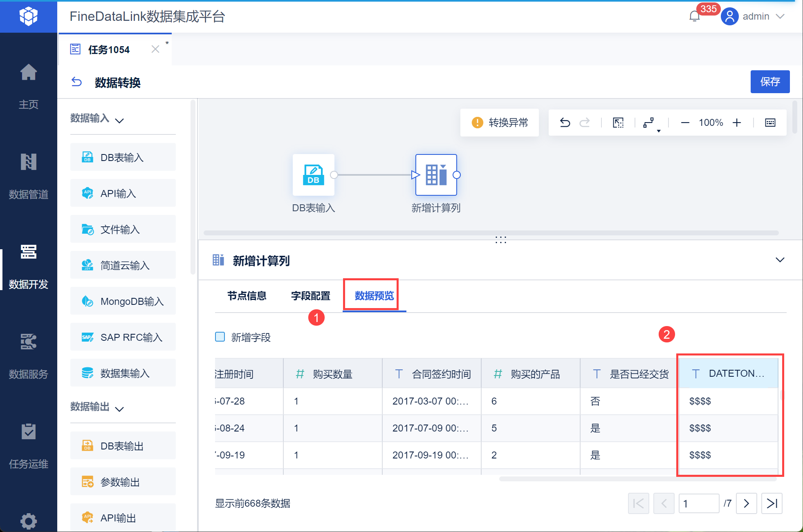Go to the previous preview page
This screenshot has width=803, height=532.
click(664, 503)
